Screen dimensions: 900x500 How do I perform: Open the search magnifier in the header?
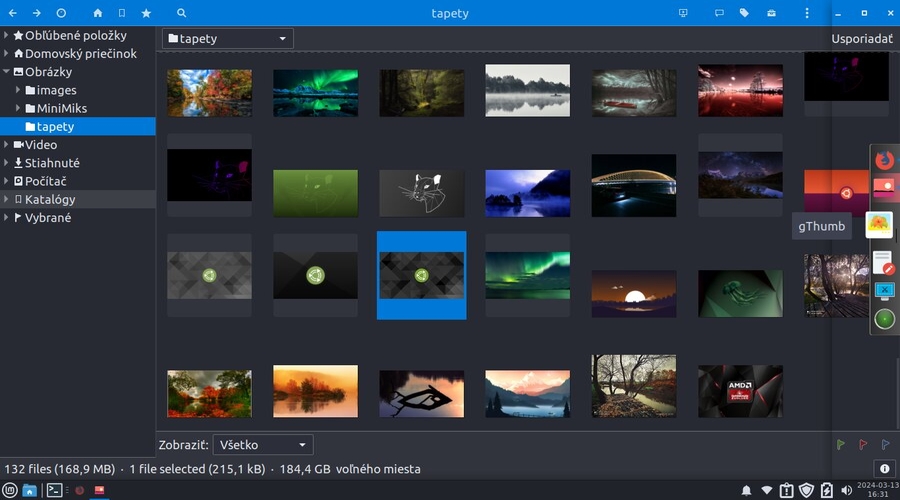click(x=181, y=13)
